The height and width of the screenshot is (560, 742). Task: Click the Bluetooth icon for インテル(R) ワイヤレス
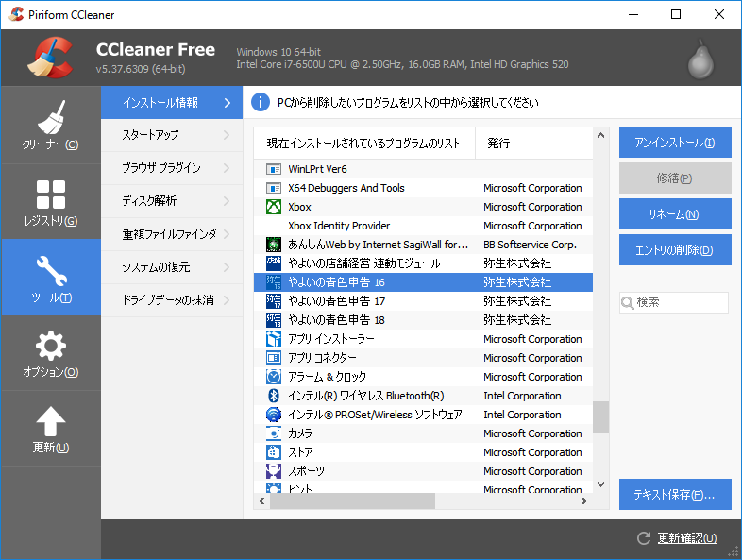point(274,396)
